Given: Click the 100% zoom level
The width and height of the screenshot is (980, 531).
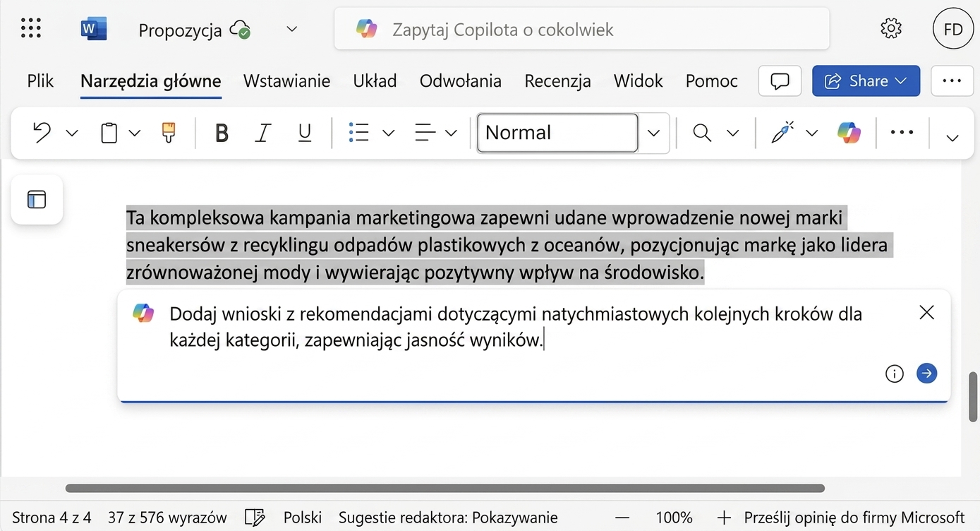Looking at the screenshot, I should [674, 518].
